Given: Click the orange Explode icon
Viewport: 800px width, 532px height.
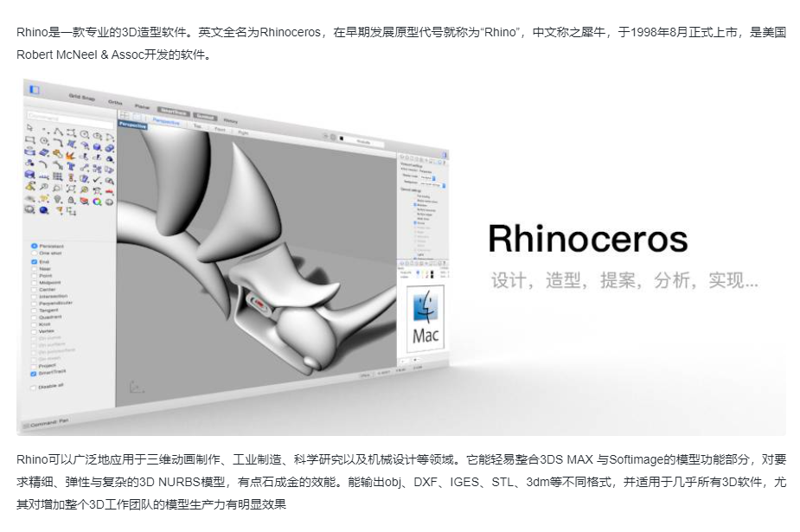Looking at the screenshot, I should click(x=70, y=156).
